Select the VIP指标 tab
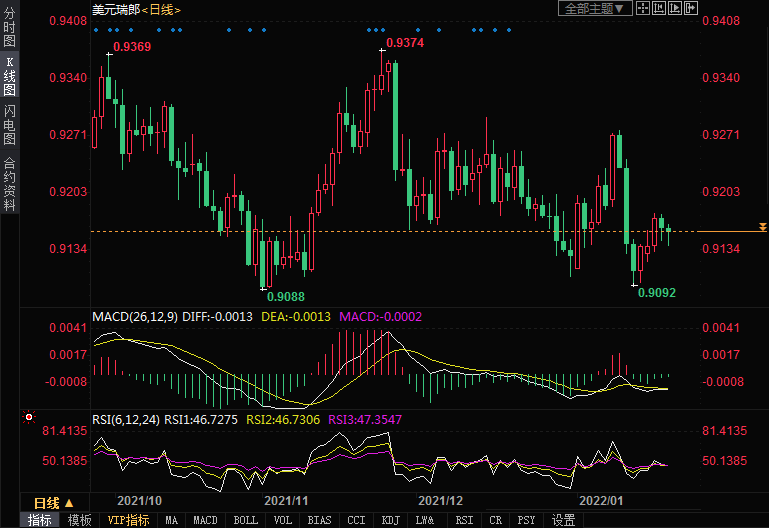The height and width of the screenshot is (528, 769). [x=128, y=520]
